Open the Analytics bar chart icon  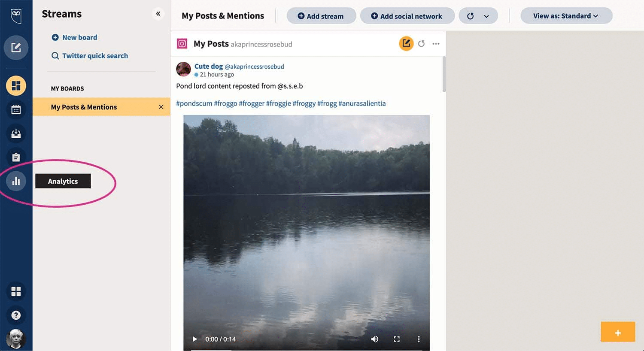pos(16,181)
